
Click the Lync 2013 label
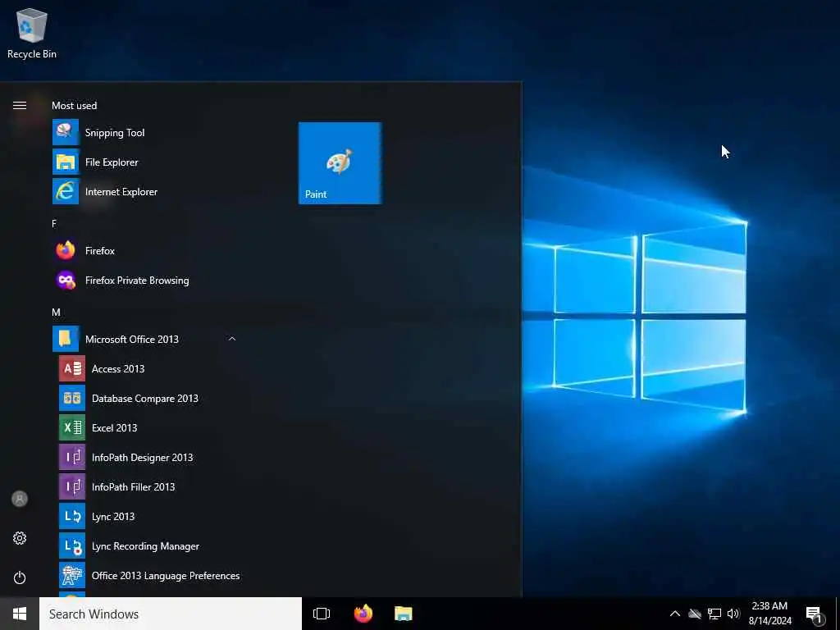(113, 517)
